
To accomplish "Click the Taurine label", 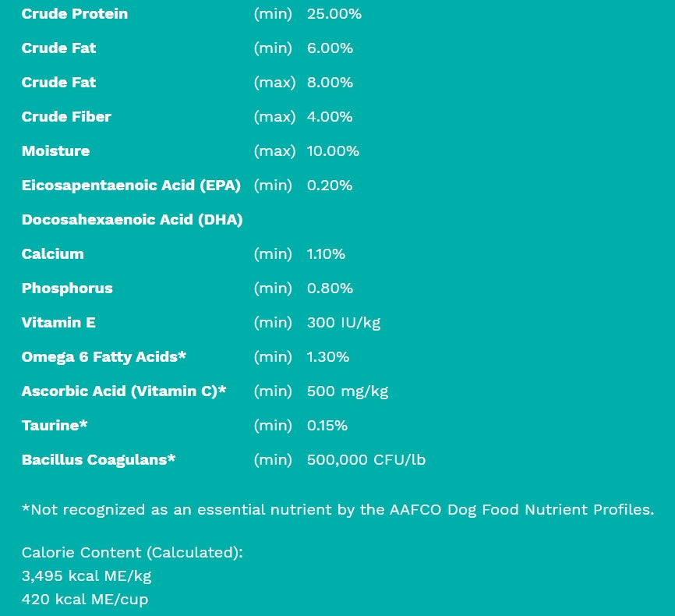I will point(55,426).
